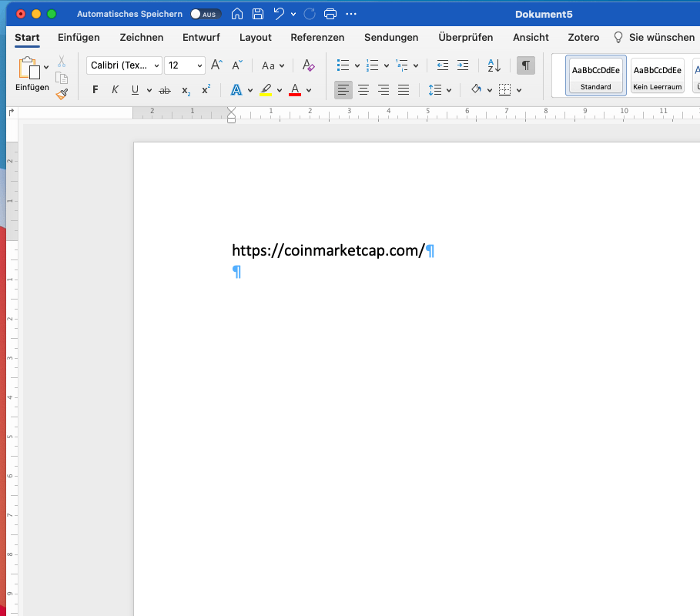Justify the paragraph text
700x616 pixels.
point(404,90)
